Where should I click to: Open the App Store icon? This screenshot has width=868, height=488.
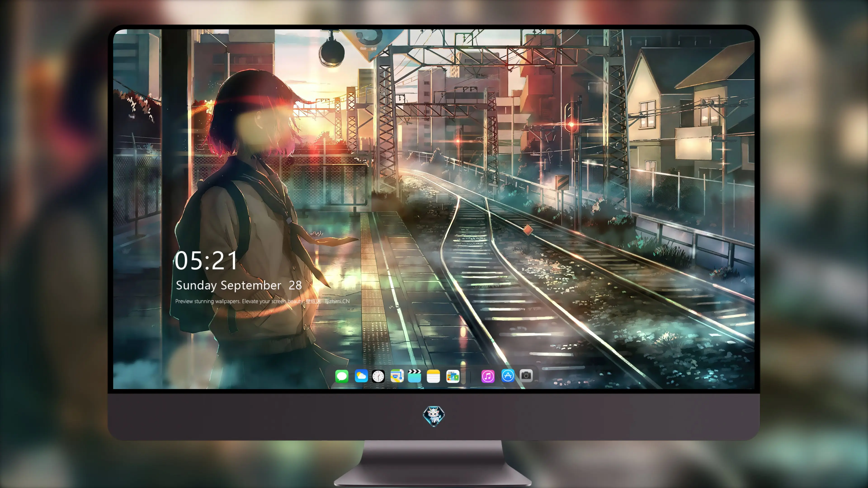508,375
